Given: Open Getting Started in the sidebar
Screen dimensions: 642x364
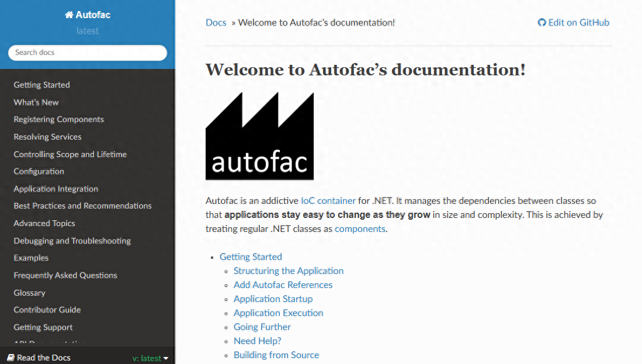Looking at the screenshot, I should [41, 85].
